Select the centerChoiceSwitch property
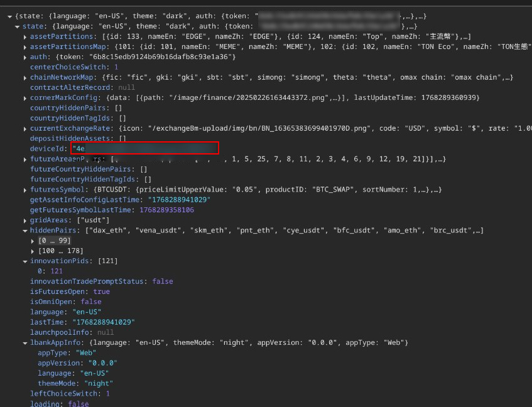 tap(74, 67)
